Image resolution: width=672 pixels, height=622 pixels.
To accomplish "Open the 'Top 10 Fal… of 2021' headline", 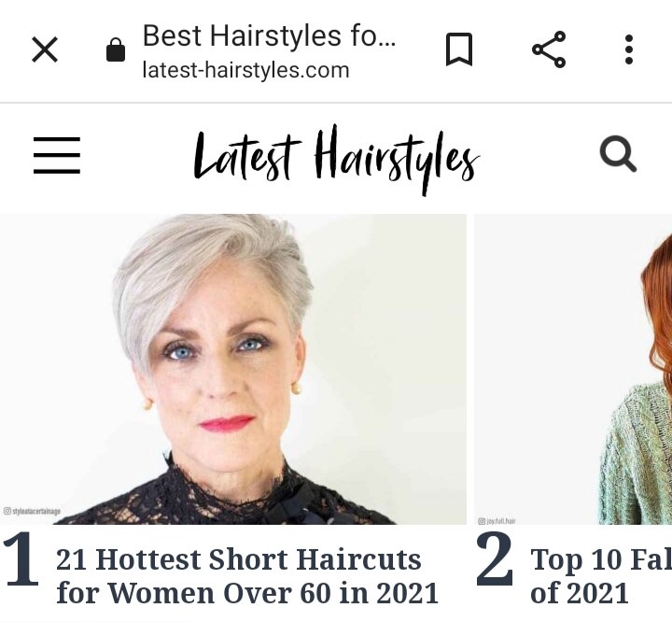I will point(601,576).
